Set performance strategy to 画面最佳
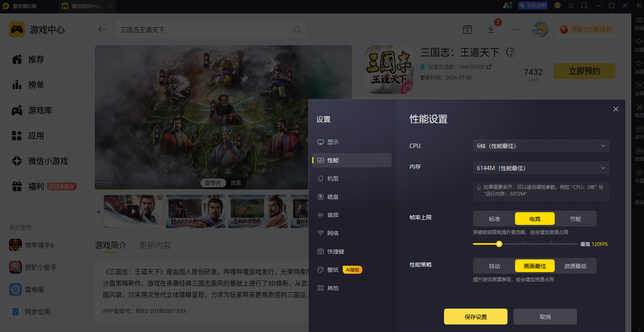 pyautogui.click(x=535, y=266)
